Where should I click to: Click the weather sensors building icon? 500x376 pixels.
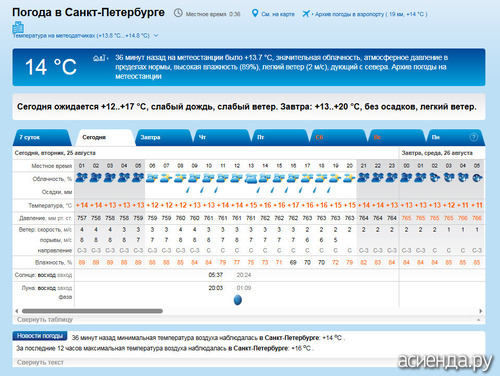18,27
